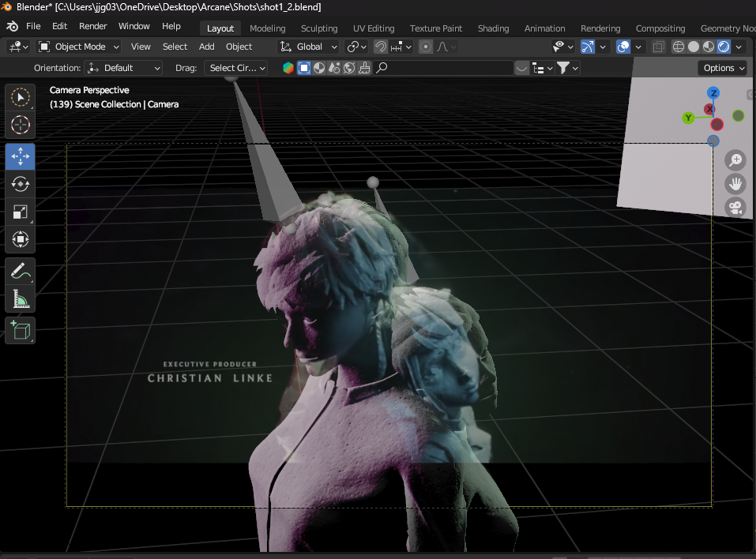The height and width of the screenshot is (559, 756).
Task: Expand the Global transform orientation dropdown
Action: pyautogui.click(x=309, y=47)
